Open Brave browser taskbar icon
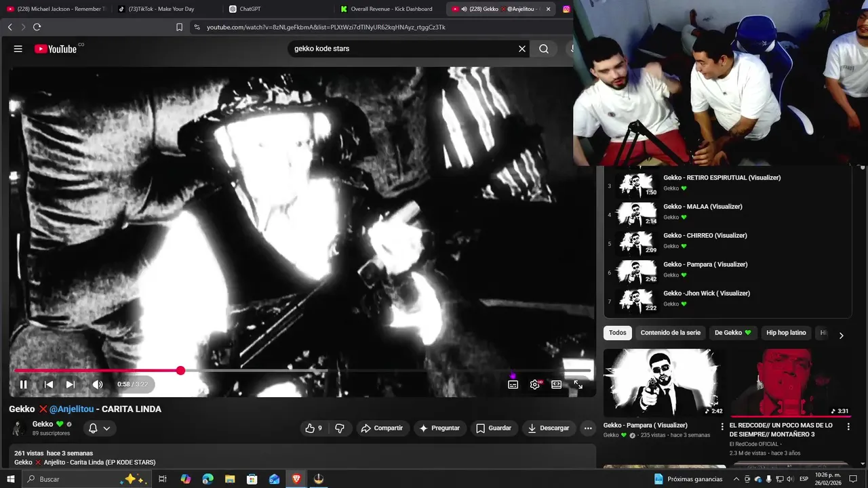This screenshot has width=868, height=488. tap(296, 479)
